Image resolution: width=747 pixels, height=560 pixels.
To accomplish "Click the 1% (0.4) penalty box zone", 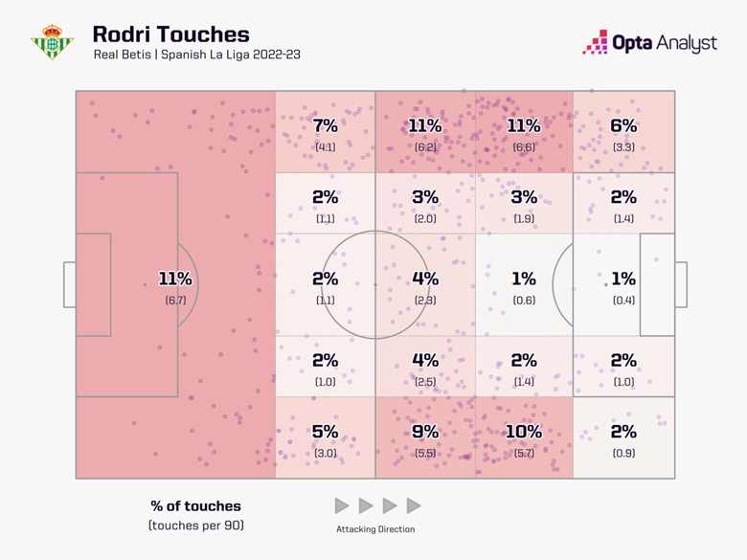I will point(623,285).
